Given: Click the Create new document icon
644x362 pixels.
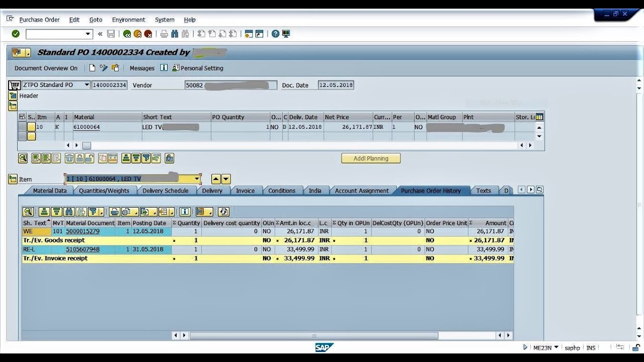Looking at the screenshot, I should point(92,68).
